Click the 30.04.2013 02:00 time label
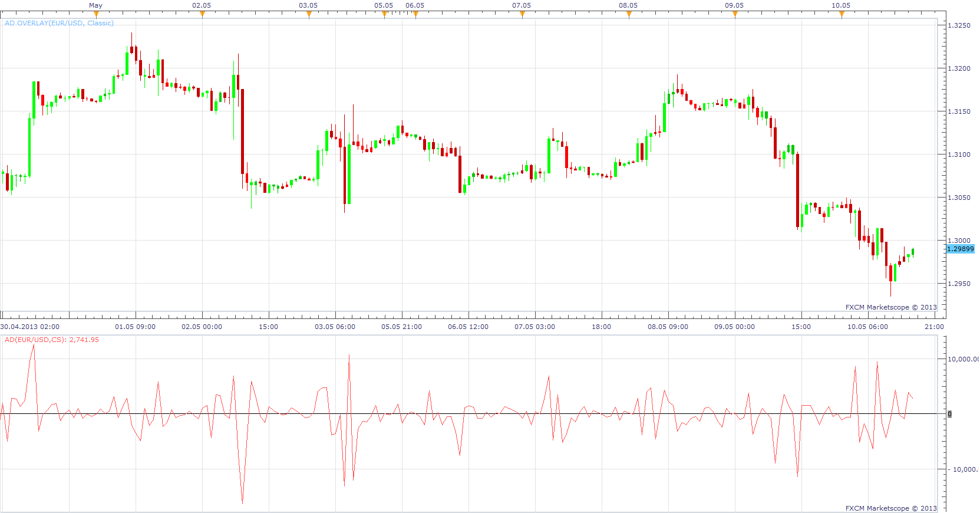 [30, 327]
